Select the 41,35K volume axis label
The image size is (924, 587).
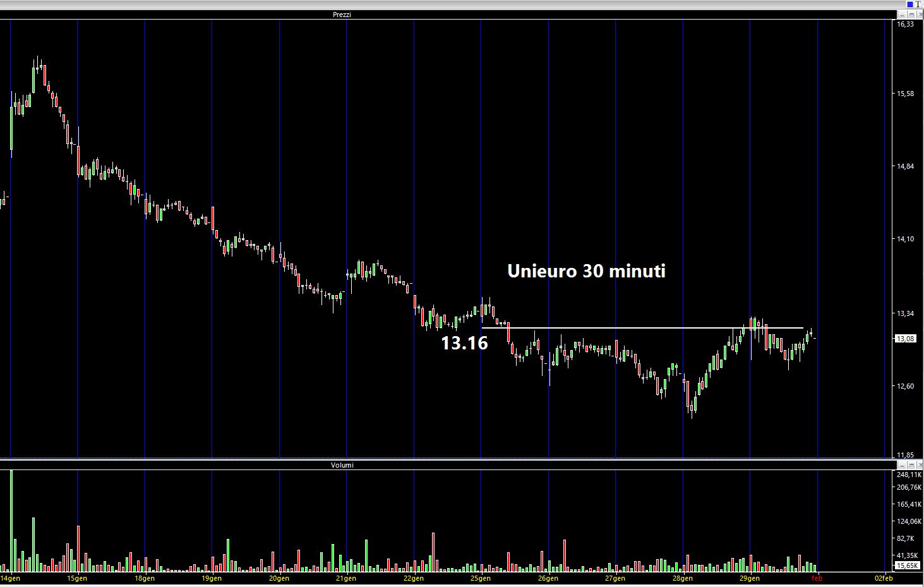pyautogui.click(x=908, y=555)
